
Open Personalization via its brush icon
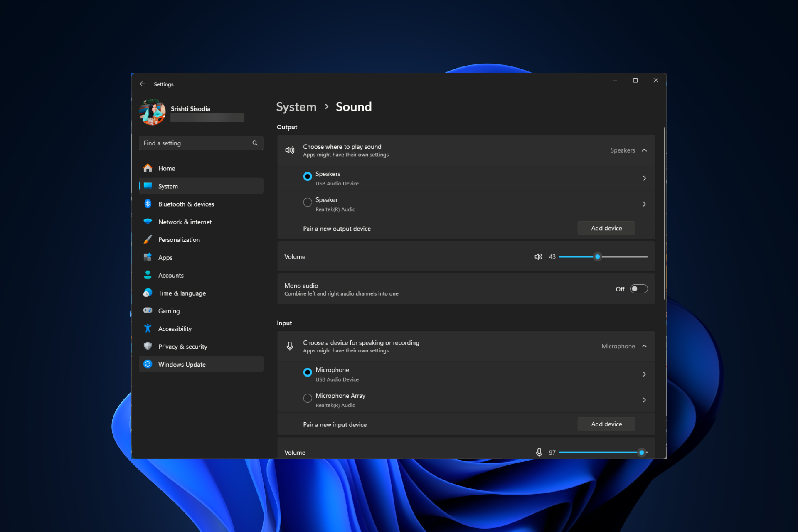tap(148, 239)
